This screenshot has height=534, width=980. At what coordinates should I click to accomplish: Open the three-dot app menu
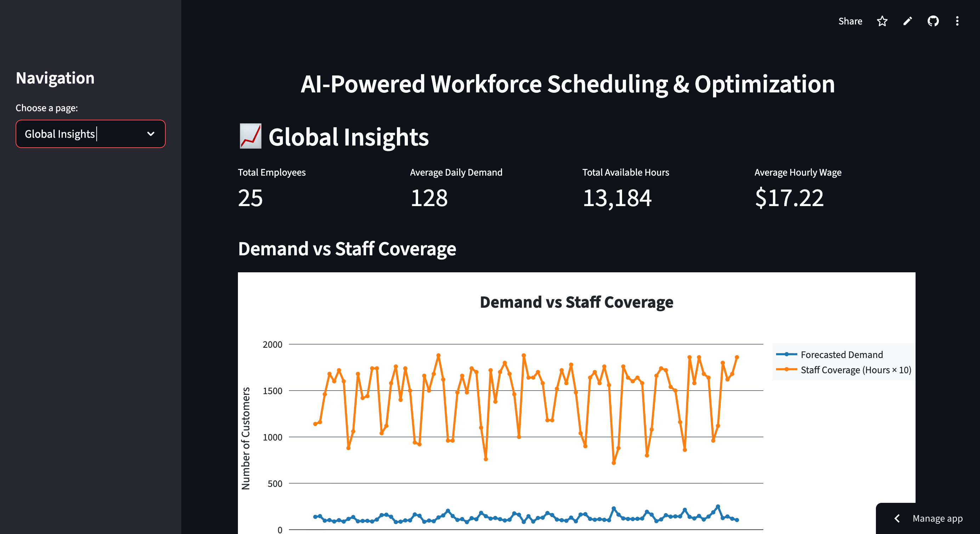pos(957,21)
